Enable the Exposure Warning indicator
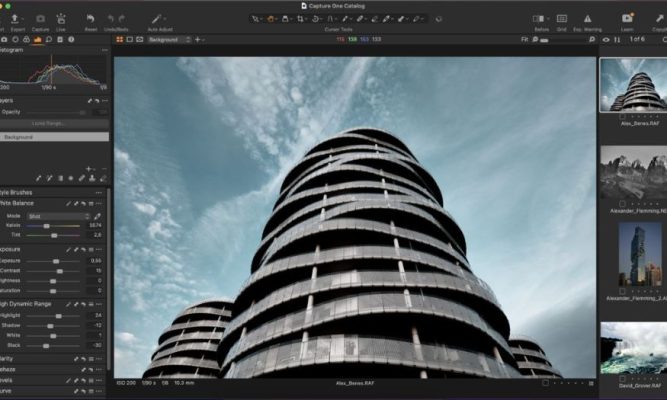The width and height of the screenshot is (667, 400). pos(585,18)
